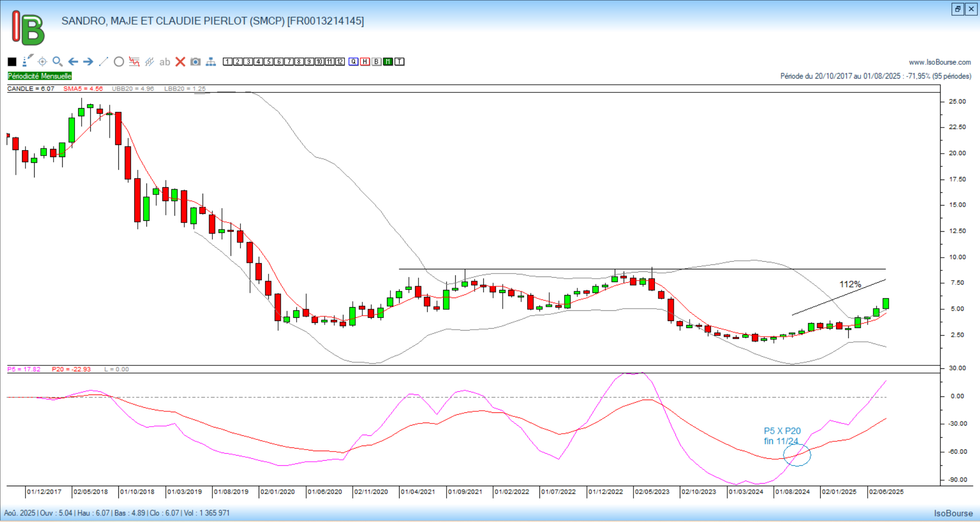Take a chart snapshot with camera icon
The image size is (980, 522).
(195, 62)
